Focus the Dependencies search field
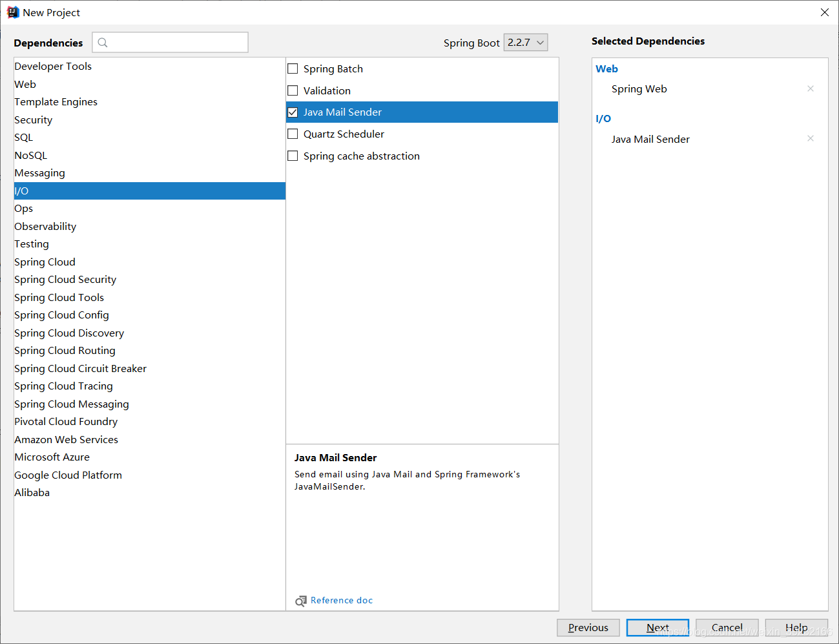The width and height of the screenshot is (839, 644). pyautogui.click(x=171, y=43)
